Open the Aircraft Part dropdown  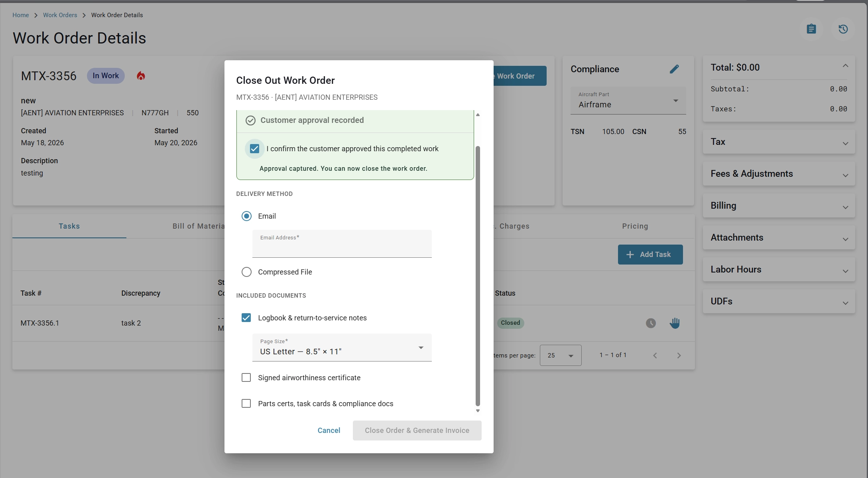coord(628,101)
